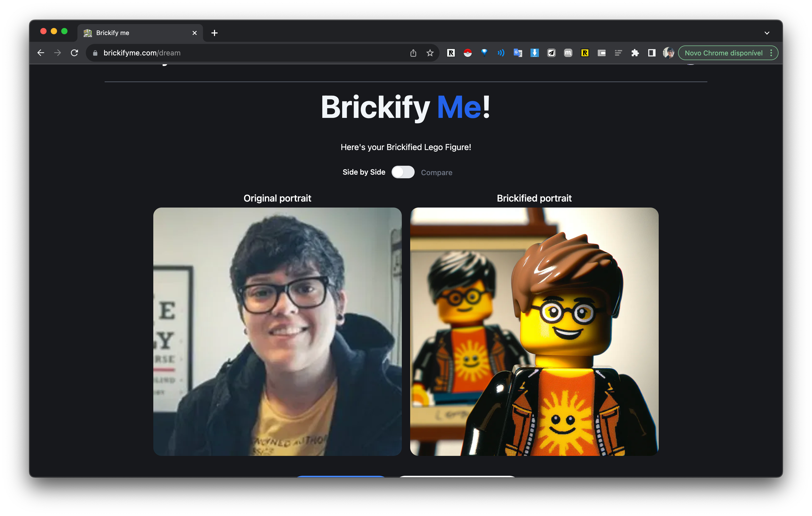Bookmark this page with the star icon
Image resolution: width=812 pixels, height=516 pixels.
click(430, 53)
